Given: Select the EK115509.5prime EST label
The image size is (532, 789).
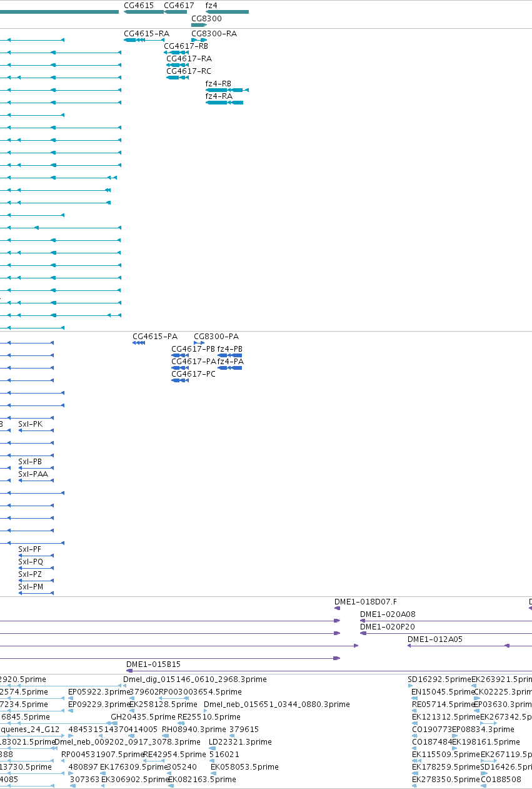Looking at the screenshot, I should [x=446, y=755].
